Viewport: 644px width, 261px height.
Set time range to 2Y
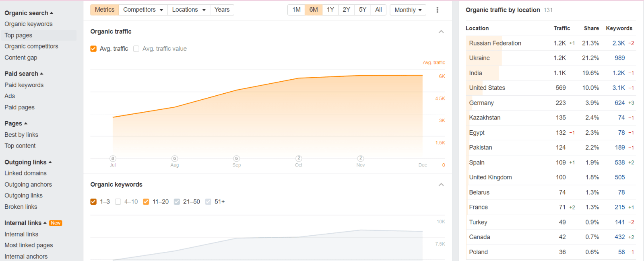(347, 10)
